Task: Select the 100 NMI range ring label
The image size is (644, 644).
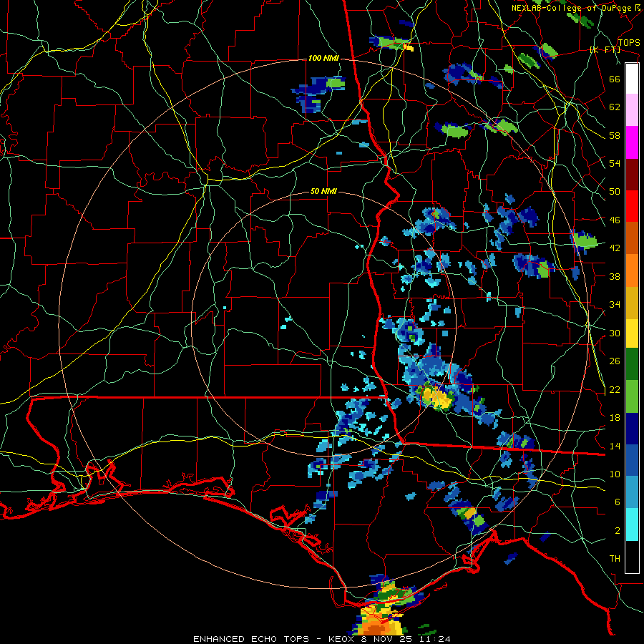Action: click(323, 59)
